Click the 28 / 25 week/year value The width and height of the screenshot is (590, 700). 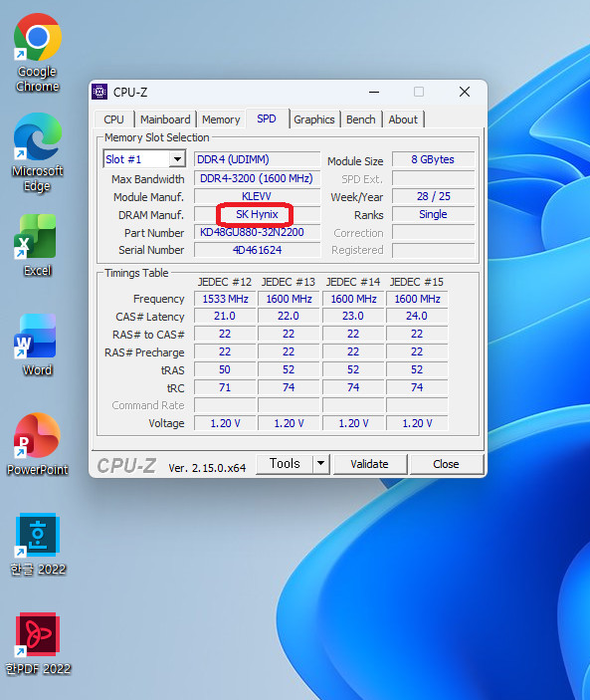pyautogui.click(x=433, y=196)
